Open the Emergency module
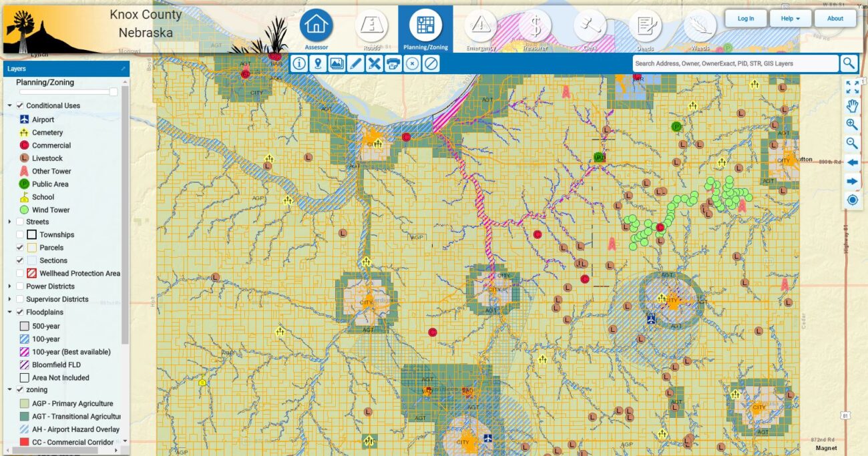 coord(480,29)
